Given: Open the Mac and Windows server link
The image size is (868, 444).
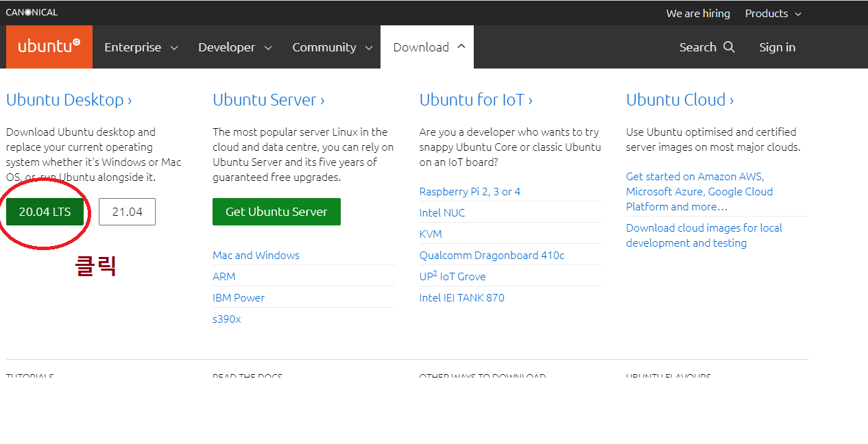Looking at the screenshot, I should 256,255.
